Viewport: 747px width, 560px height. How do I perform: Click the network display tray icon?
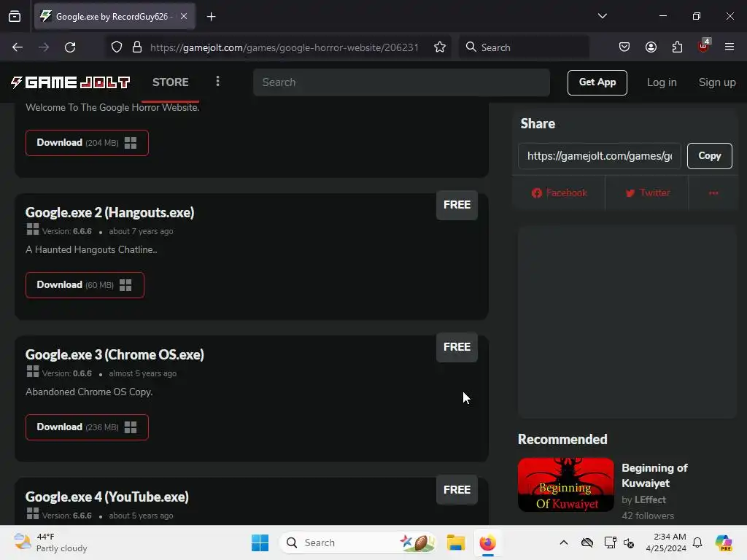[x=610, y=542]
